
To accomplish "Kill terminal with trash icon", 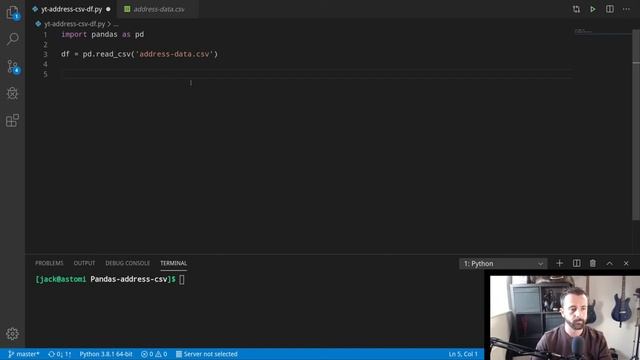I will pyautogui.click(x=593, y=263).
